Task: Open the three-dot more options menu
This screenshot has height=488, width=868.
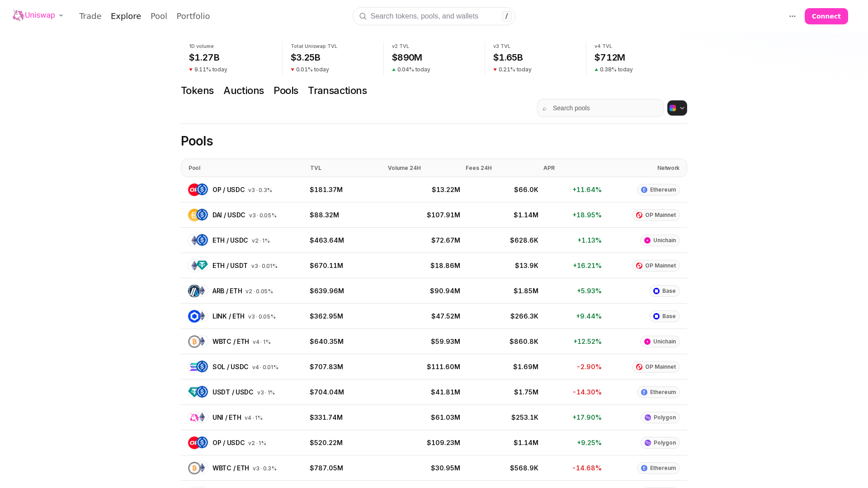Action: pos(793,16)
